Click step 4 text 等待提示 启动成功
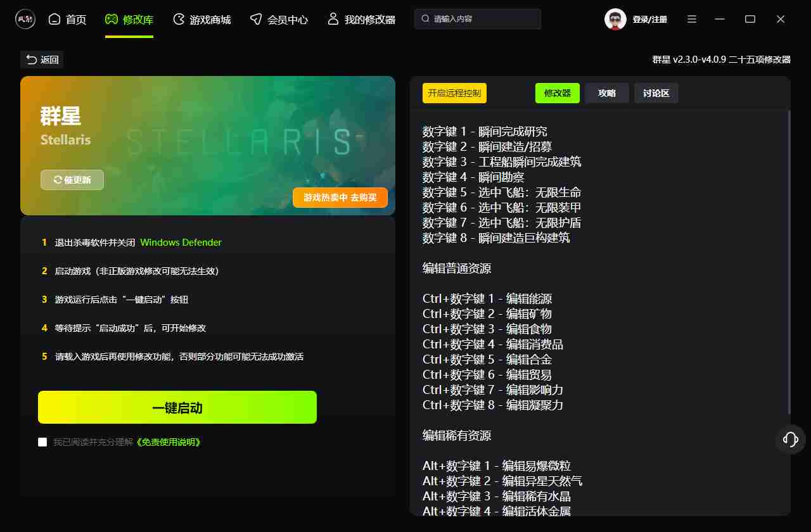 click(x=131, y=328)
